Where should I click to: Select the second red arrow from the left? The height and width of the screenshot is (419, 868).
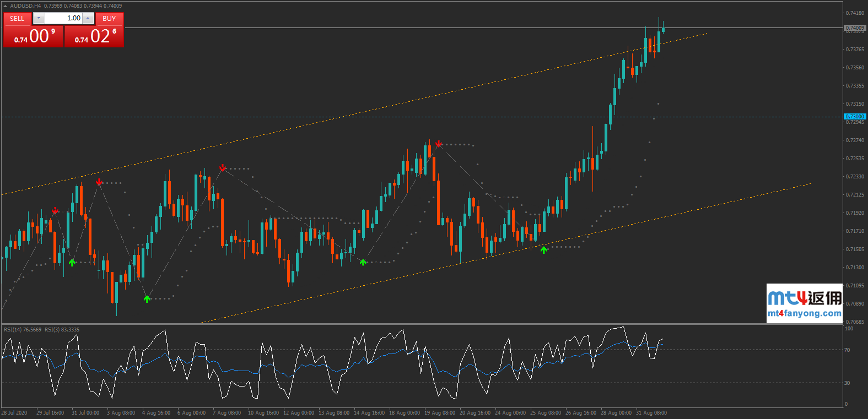tap(99, 182)
